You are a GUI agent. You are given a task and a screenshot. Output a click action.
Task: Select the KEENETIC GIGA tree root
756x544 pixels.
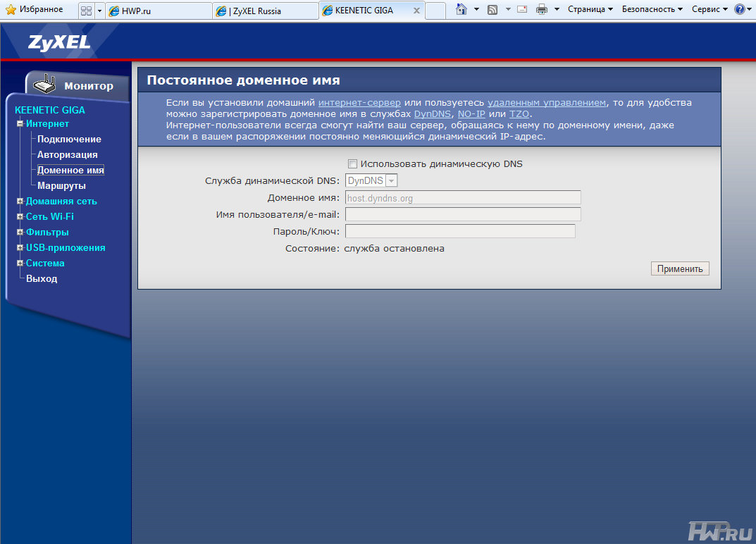(49, 110)
